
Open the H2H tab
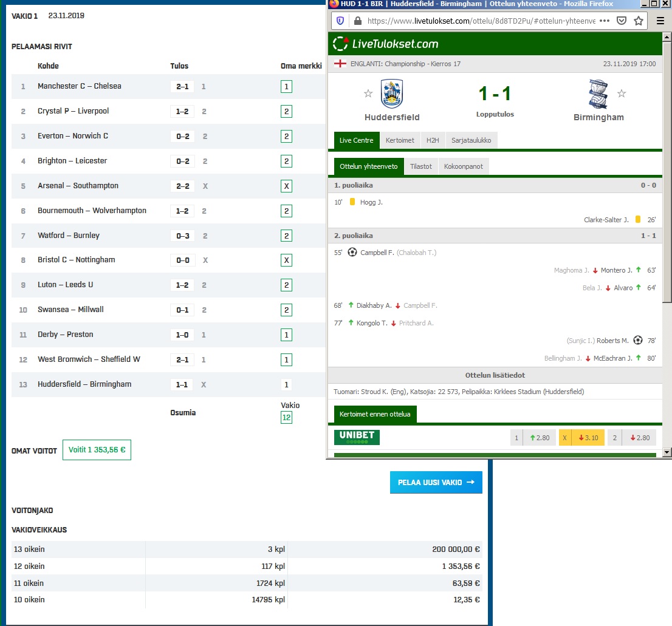[432, 140]
